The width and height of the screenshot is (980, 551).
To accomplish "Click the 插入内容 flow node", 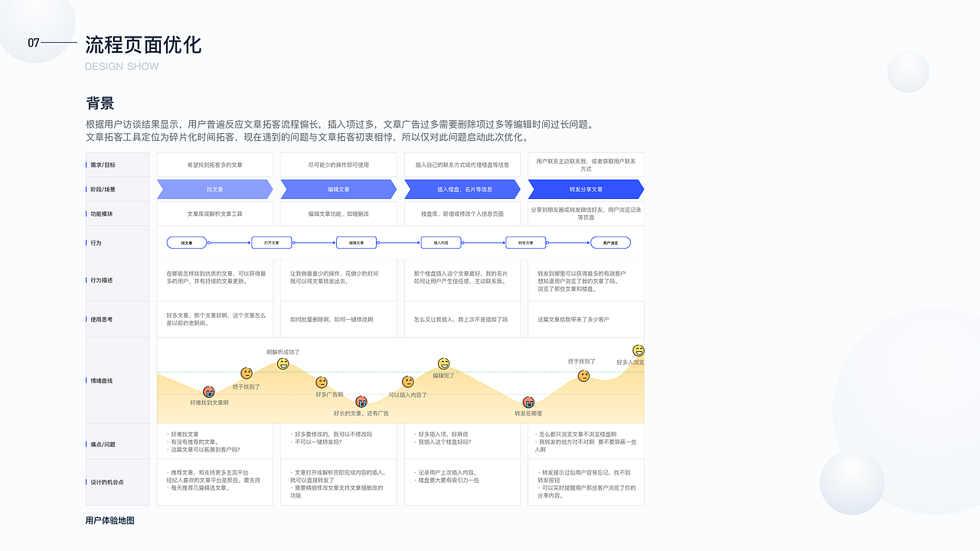I will [x=440, y=242].
